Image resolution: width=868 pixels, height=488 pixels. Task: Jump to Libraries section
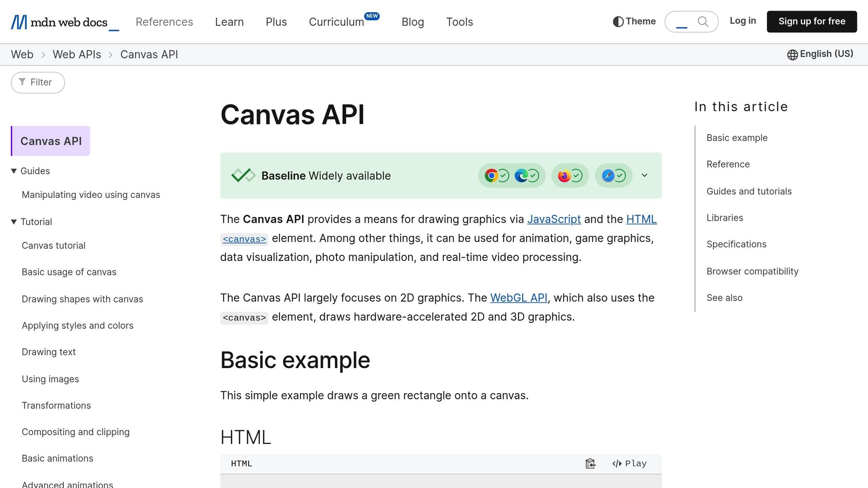point(725,218)
